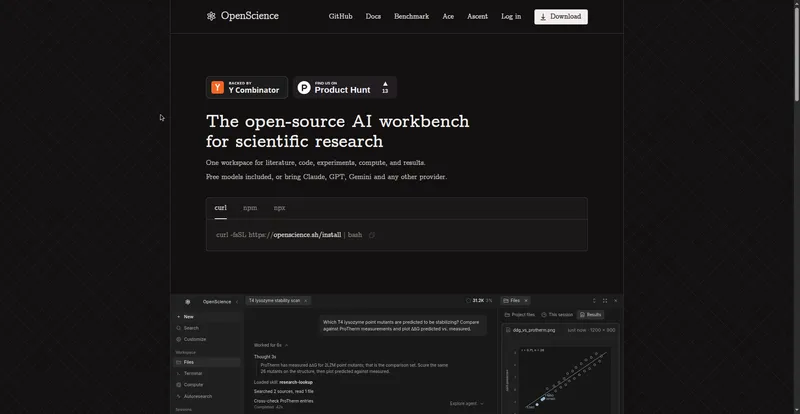Switch to the Results tab
Screen dimensions: 800x414
(x=590, y=315)
